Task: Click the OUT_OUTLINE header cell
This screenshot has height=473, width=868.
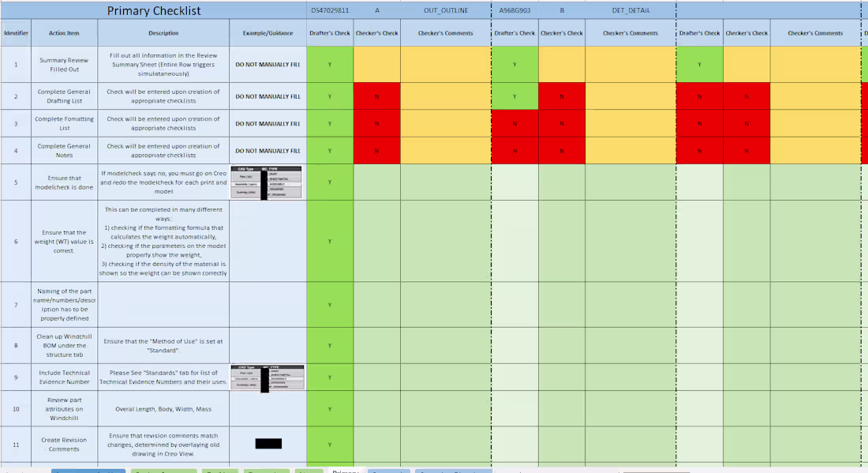Action: point(445,10)
